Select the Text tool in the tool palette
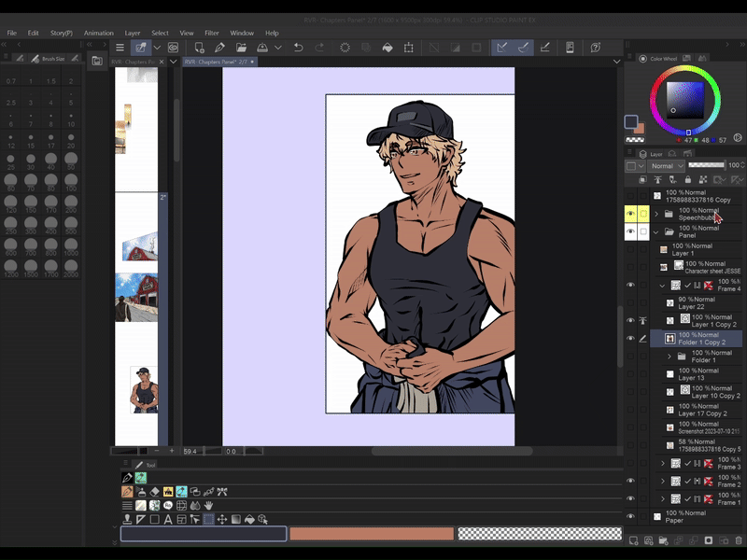The image size is (747, 560). [x=168, y=520]
